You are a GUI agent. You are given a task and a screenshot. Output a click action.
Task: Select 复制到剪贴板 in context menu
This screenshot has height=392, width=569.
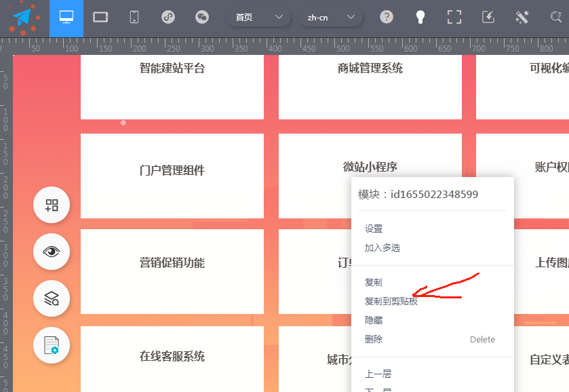[x=391, y=301]
